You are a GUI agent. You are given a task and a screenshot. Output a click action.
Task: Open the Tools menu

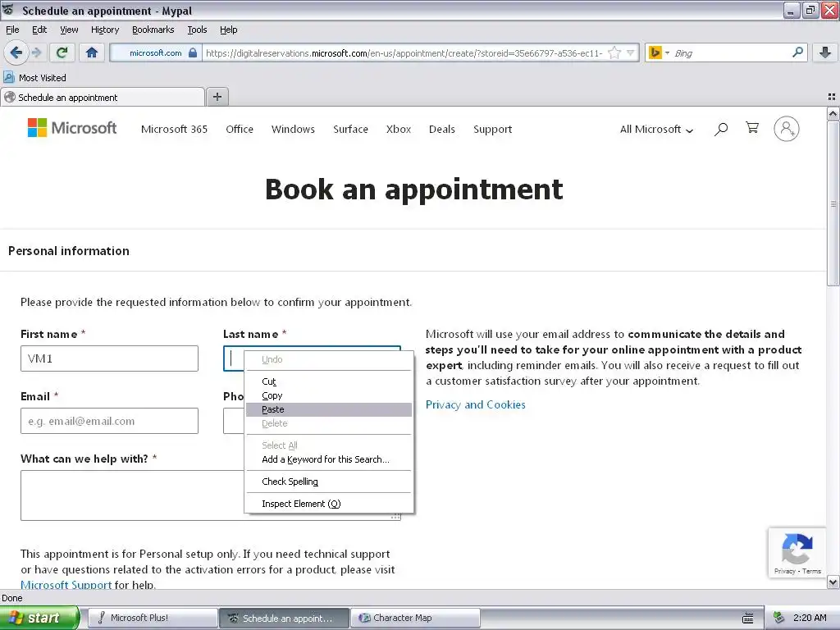point(197,30)
